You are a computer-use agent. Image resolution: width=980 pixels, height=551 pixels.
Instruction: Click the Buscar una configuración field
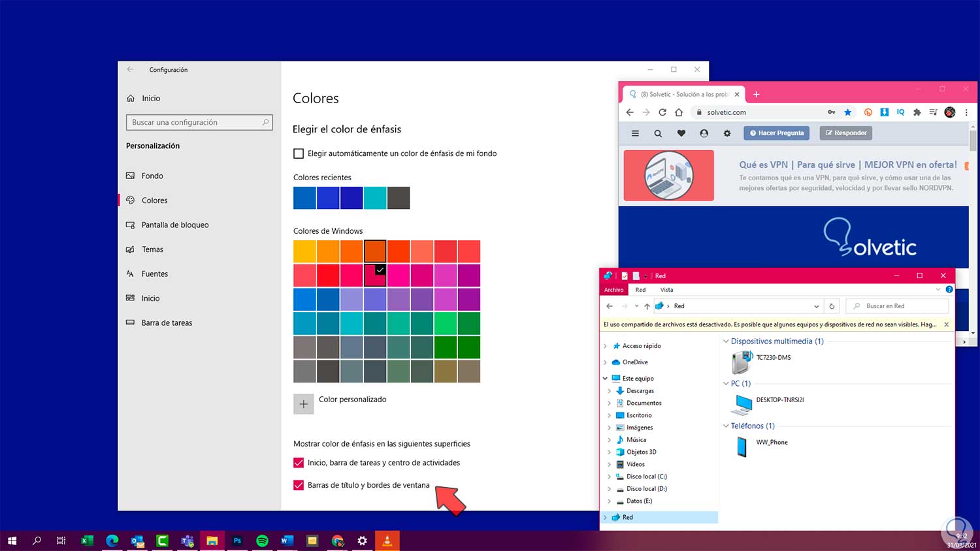tap(195, 122)
